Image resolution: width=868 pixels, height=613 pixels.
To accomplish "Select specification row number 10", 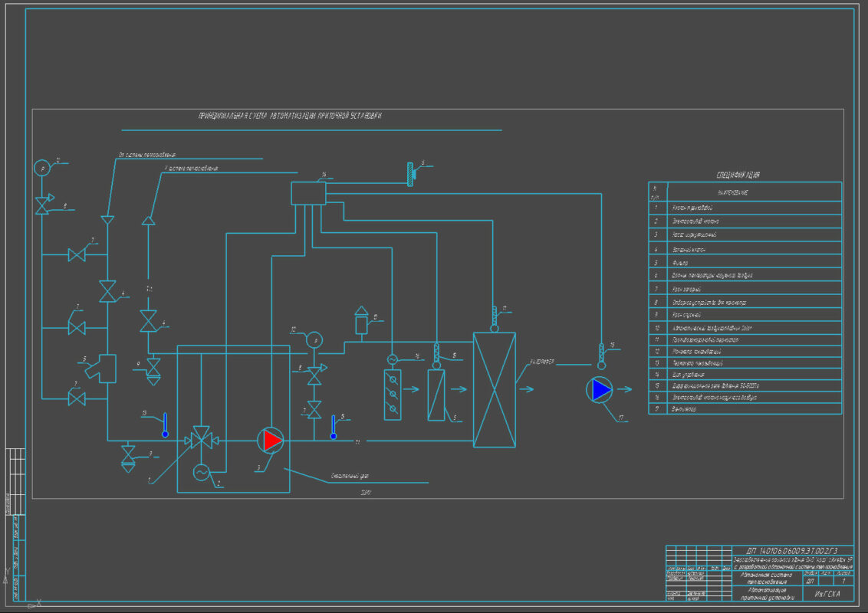I will coord(745,328).
